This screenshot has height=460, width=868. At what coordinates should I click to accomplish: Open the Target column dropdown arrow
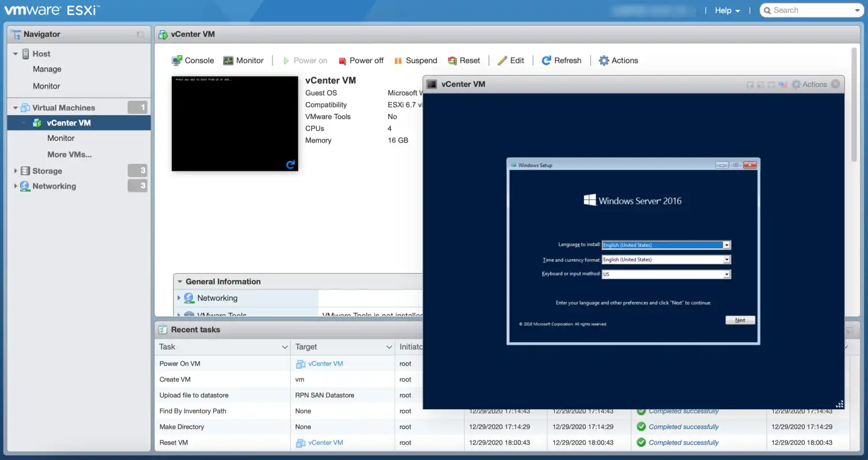389,347
